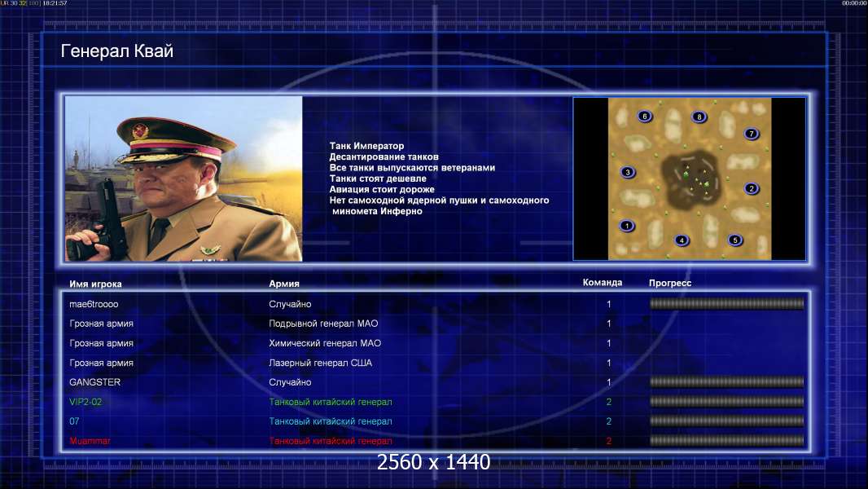Click Muammar's 'Танковый китайский генерал' army

pos(331,441)
